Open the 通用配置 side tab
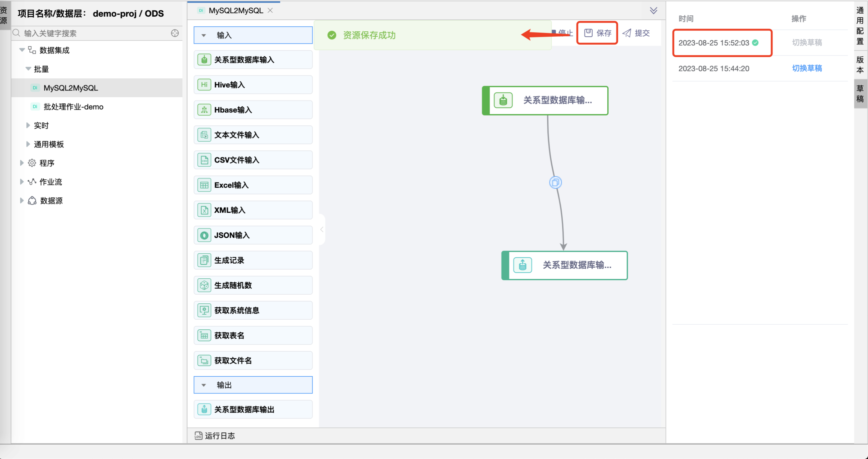The height and width of the screenshot is (459, 868). point(860,26)
